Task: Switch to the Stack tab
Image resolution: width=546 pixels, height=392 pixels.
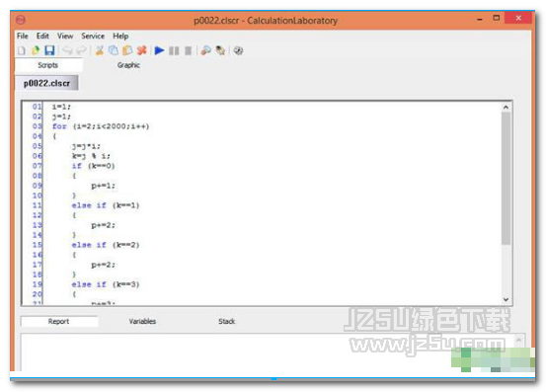Action: coord(227,321)
